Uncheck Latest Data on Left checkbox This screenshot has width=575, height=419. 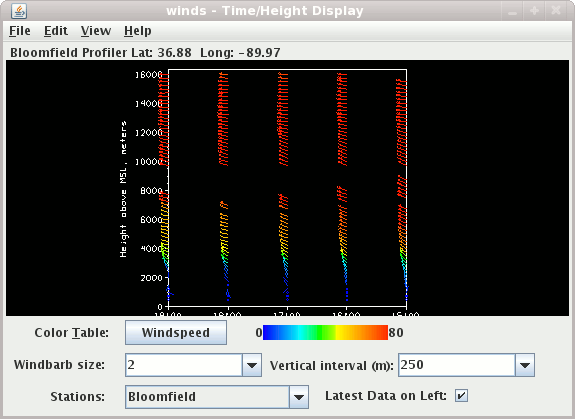[461, 396]
